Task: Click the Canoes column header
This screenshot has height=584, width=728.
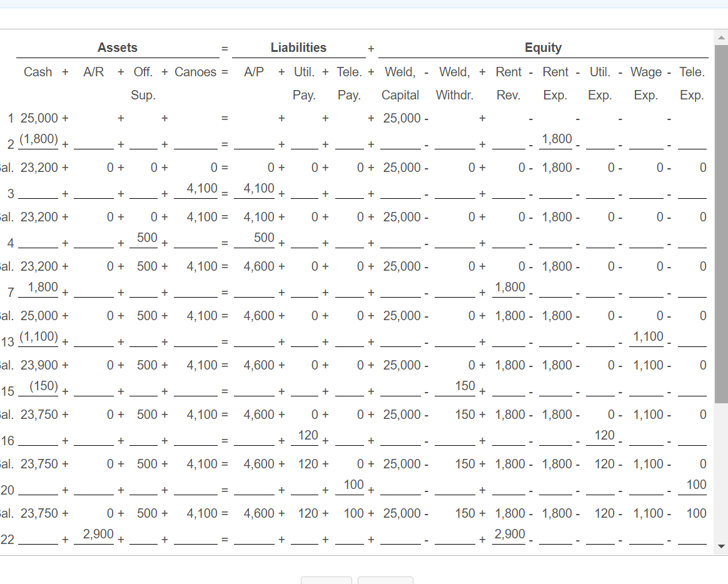Action: [196, 72]
